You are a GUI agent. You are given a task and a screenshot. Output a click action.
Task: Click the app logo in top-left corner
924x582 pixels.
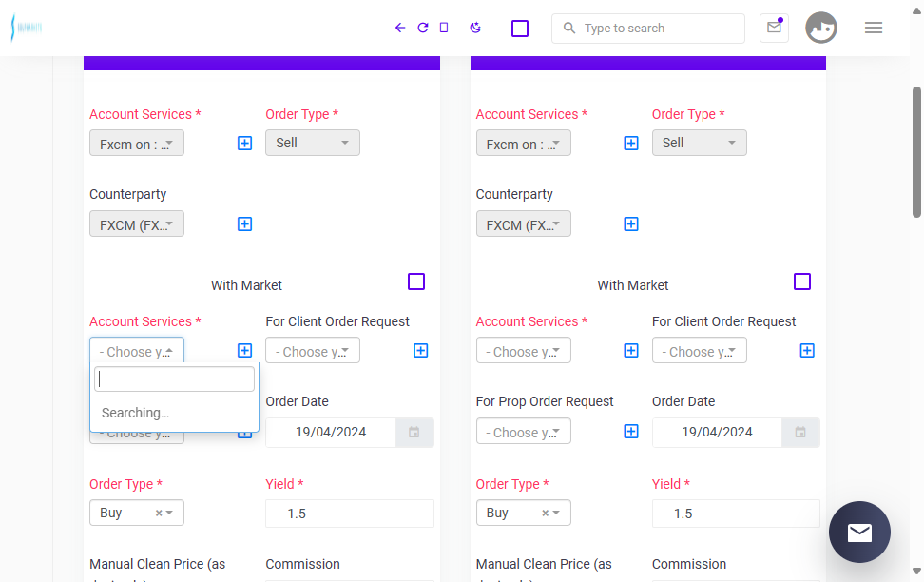pos(27,28)
